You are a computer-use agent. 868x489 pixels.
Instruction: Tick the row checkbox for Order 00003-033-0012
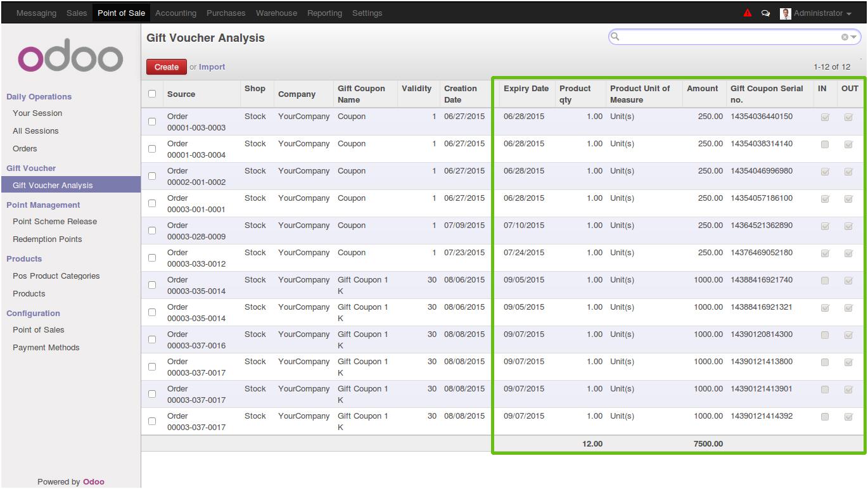pyautogui.click(x=152, y=258)
